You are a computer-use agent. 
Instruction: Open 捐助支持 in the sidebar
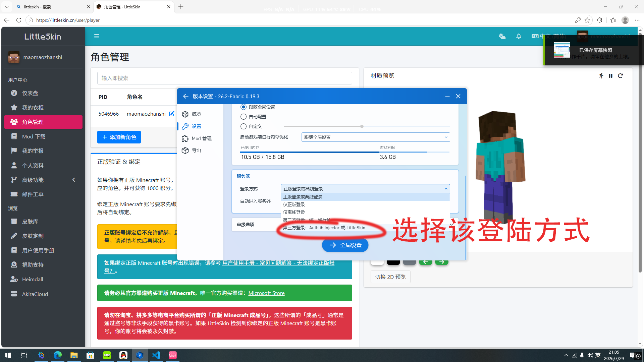coord(43,265)
